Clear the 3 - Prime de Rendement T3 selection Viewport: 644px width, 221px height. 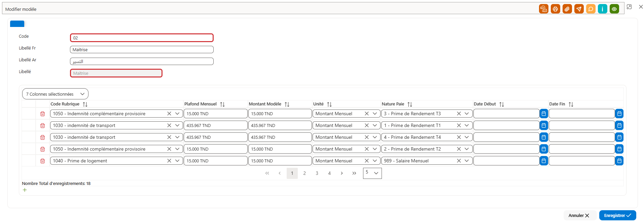click(459, 114)
